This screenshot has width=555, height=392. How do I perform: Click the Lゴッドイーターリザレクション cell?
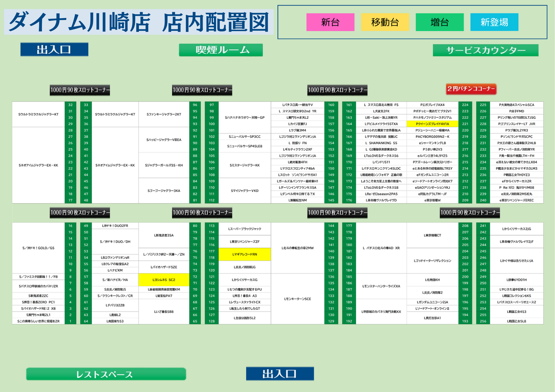432,261
